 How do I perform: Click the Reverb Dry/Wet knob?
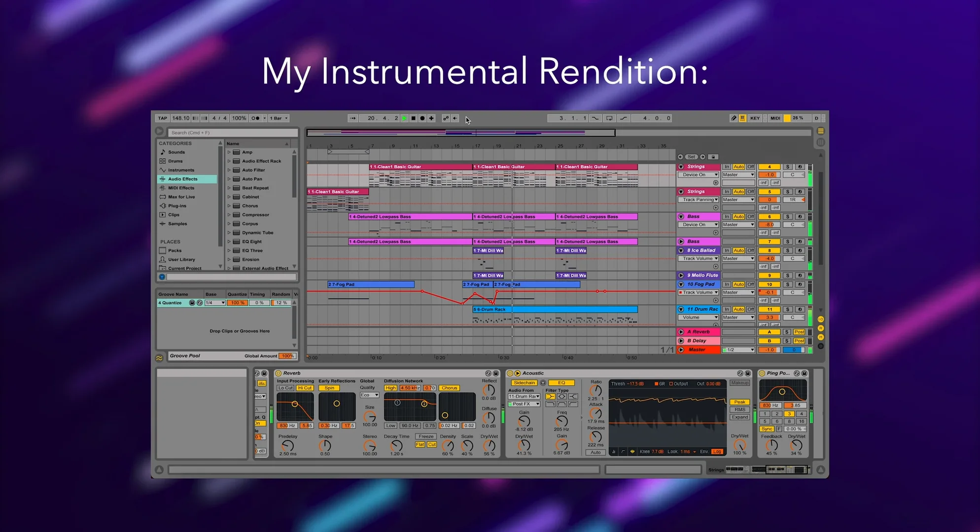point(489,445)
